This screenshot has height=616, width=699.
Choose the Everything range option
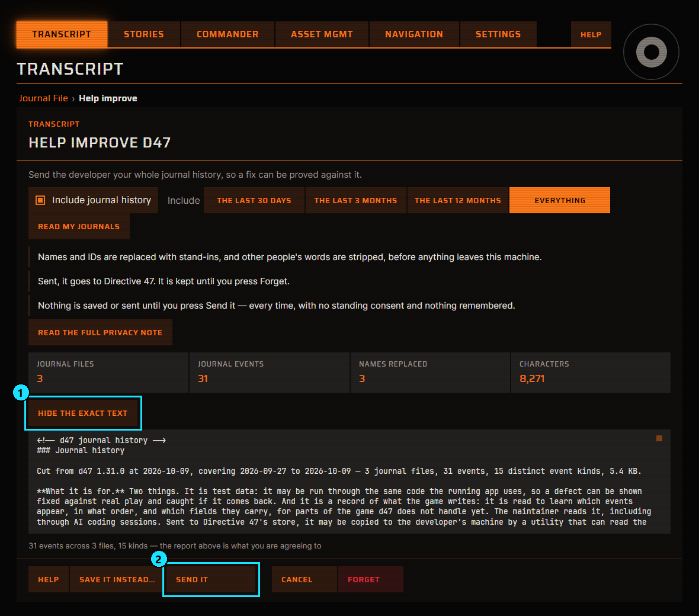(x=559, y=200)
